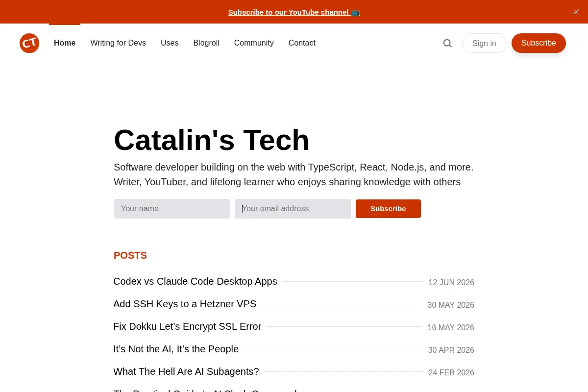This screenshot has height=392, width=588.
Task: Dismiss the YouTube announcement banner
Action: coord(576,12)
